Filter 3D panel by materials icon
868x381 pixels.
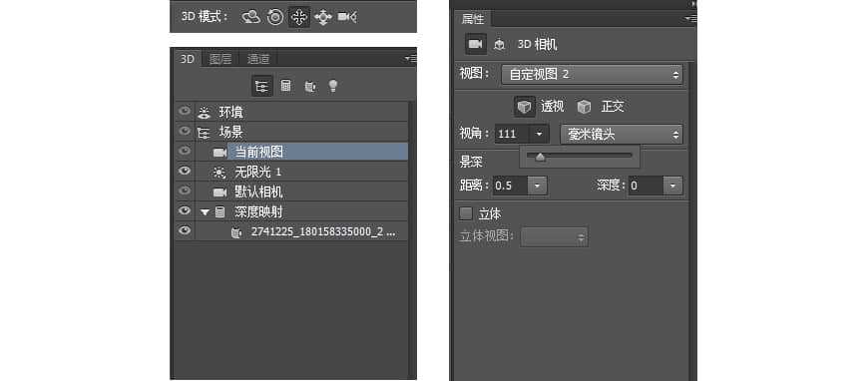point(310,86)
